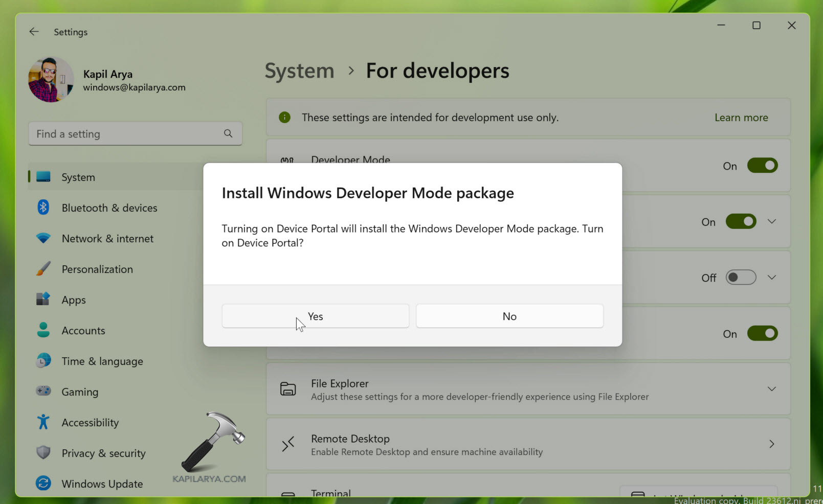The width and height of the screenshot is (823, 504).
Task: Click the Learn more link
Action: coord(741,118)
